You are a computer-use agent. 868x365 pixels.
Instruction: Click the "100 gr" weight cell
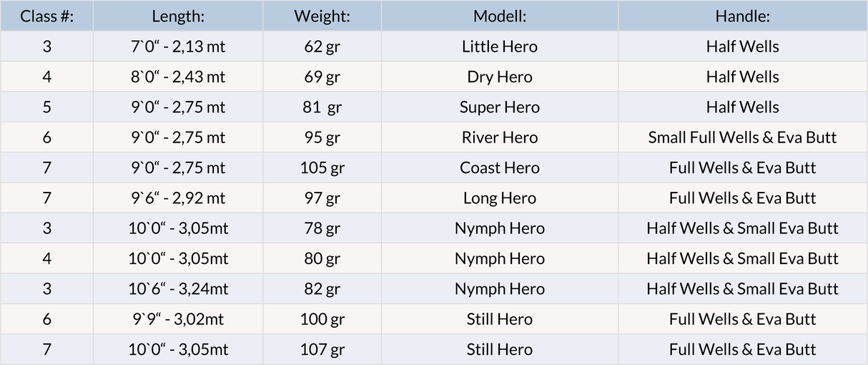pos(322,319)
